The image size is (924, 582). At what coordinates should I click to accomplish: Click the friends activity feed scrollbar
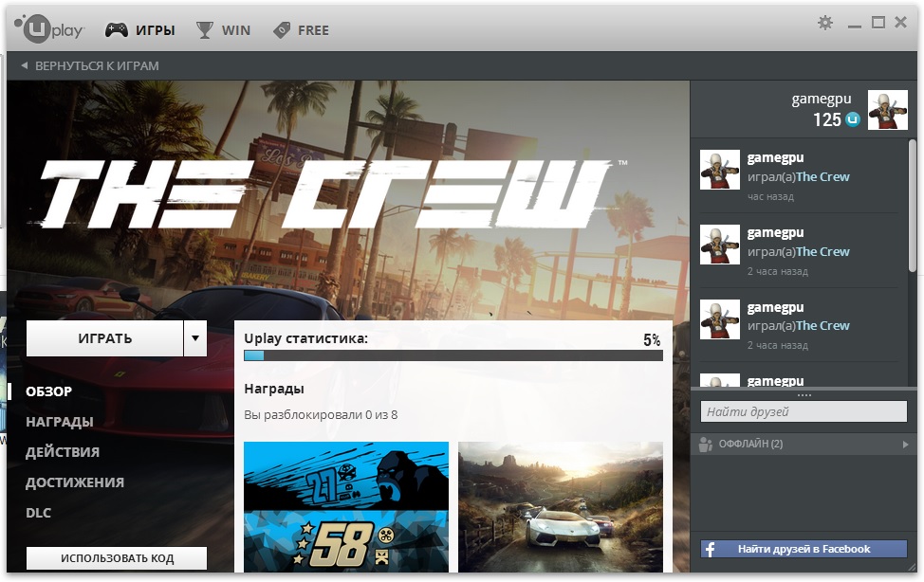(913, 205)
